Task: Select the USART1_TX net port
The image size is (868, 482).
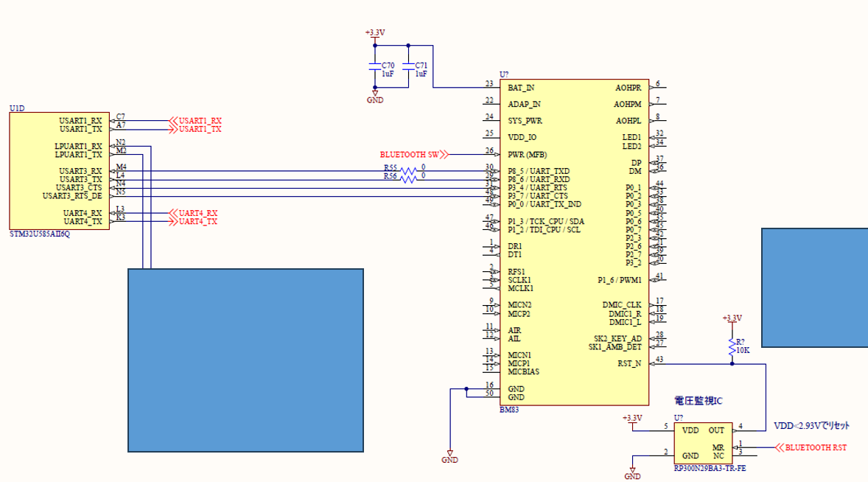Action: pos(195,130)
